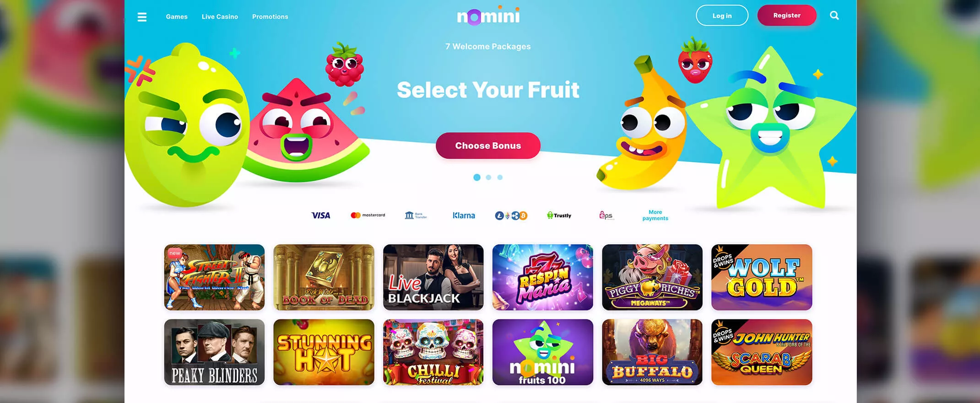Click the Klarna payment logo

[x=464, y=215]
